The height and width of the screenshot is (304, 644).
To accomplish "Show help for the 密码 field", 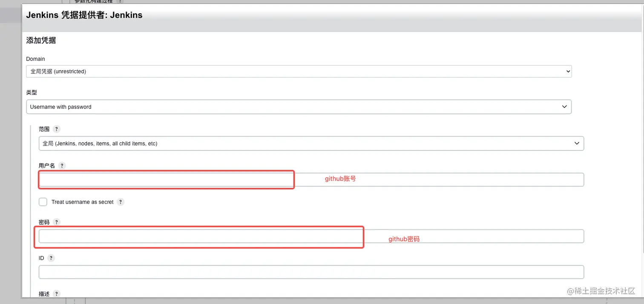I will (57, 222).
